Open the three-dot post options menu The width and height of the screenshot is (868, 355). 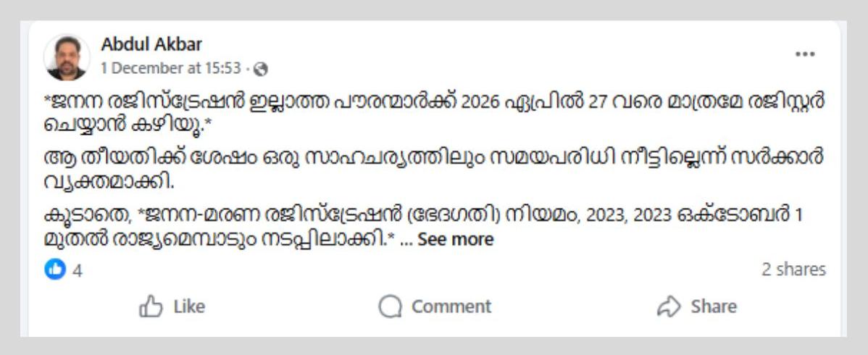pyautogui.click(x=805, y=54)
